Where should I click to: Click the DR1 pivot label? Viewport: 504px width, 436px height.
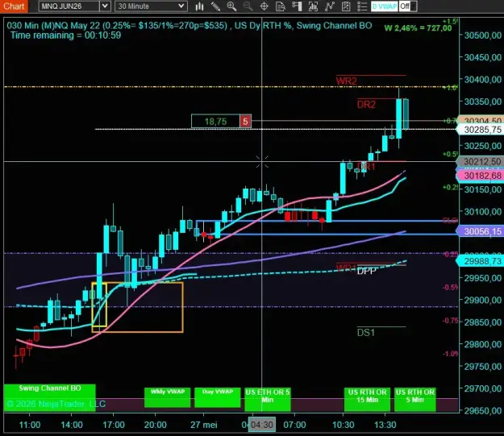pyautogui.click(x=366, y=167)
